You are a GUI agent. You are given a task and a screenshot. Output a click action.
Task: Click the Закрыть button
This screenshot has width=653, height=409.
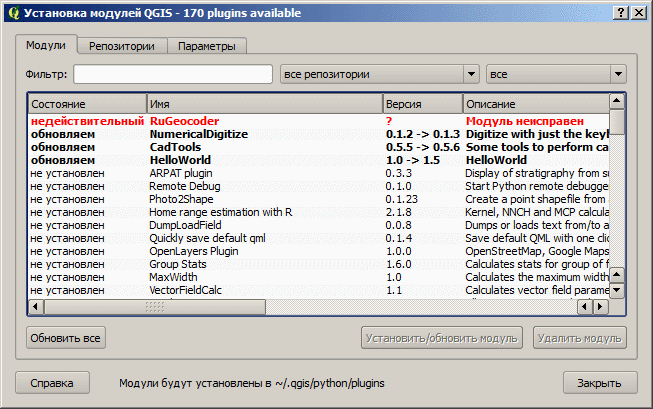pos(600,383)
